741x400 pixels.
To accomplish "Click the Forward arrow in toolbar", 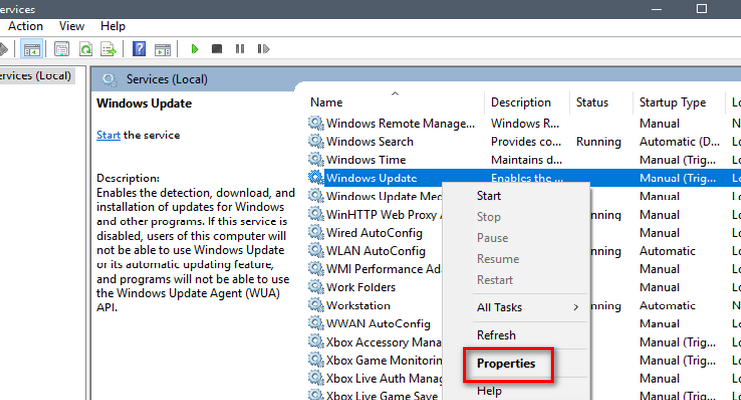I will pos(4,49).
